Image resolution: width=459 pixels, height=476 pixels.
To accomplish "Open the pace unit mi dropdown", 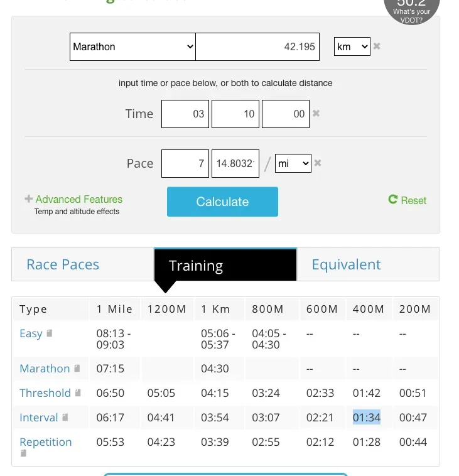I will pos(293,163).
